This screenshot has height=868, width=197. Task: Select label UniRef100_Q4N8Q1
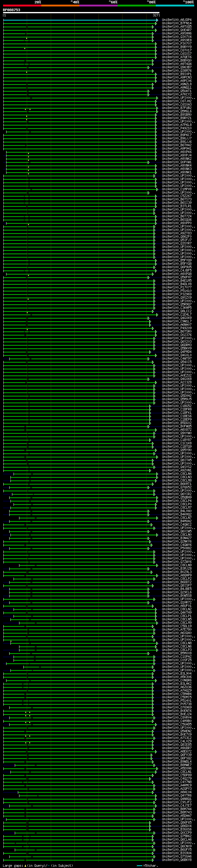(177, 799)
